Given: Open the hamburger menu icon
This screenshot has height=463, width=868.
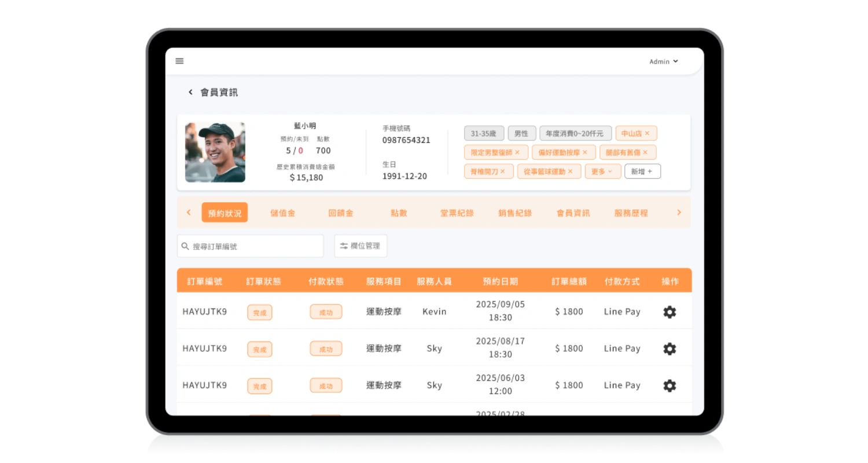Looking at the screenshot, I should [179, 61].
